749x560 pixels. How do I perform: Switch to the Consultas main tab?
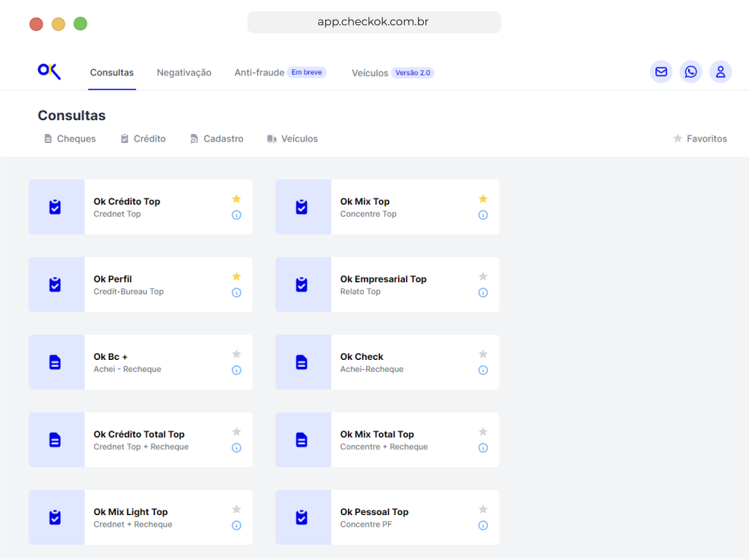click(x=112, y=72)
